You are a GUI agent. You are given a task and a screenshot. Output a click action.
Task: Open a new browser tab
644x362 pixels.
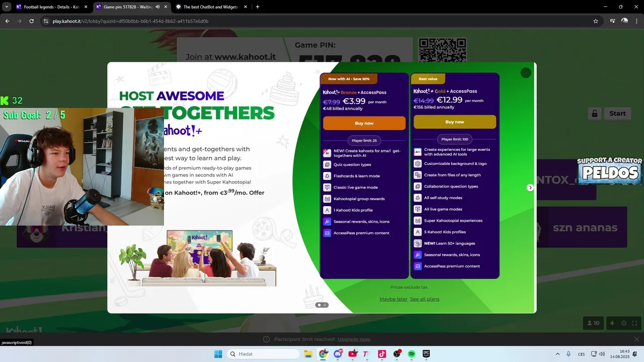click(x=258, y=7)
